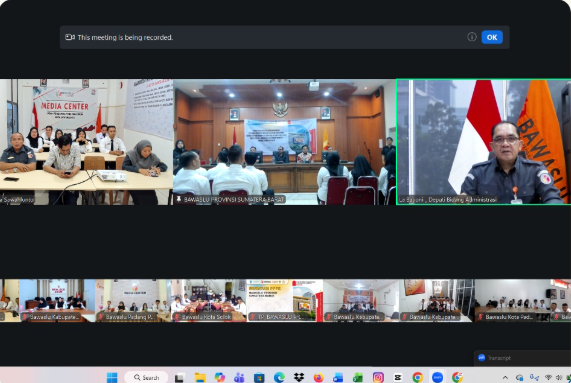Open the Windows Start menu
The image size is (571, 383).
112,378
